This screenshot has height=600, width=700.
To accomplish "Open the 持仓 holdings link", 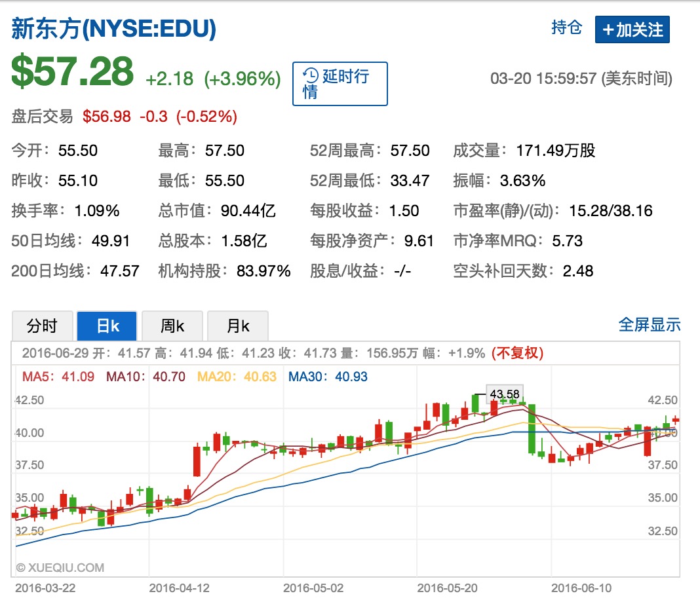I will click(566, 28).
